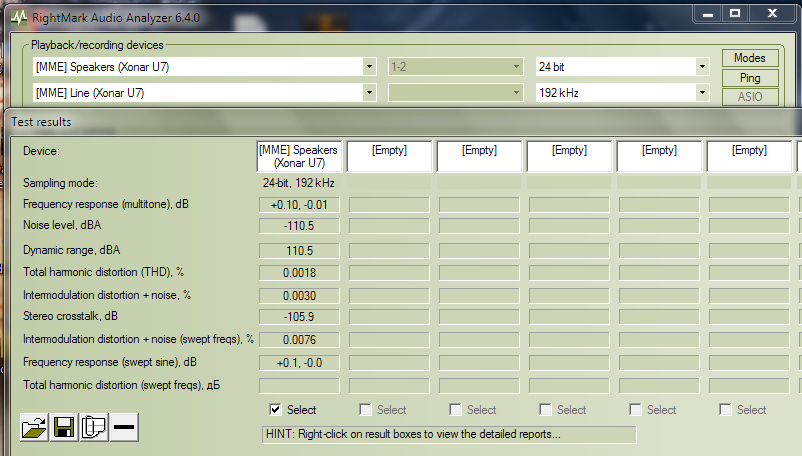Screen dimensions: 802x456
Task: Select the [MME] Speakers (Xonar U7) device slot
Action: click(x=299, y=156)
